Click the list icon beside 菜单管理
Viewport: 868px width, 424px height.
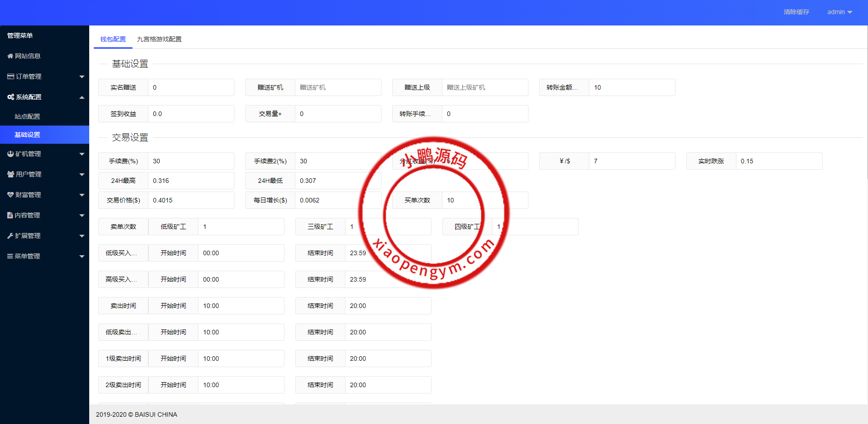pyautogui.click(x=10, y=256)
